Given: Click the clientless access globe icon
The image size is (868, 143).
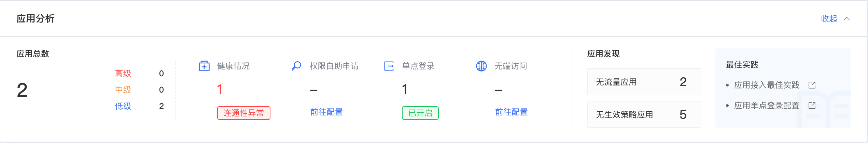Looking at the screenshot, I should click(x=481, y=66).
